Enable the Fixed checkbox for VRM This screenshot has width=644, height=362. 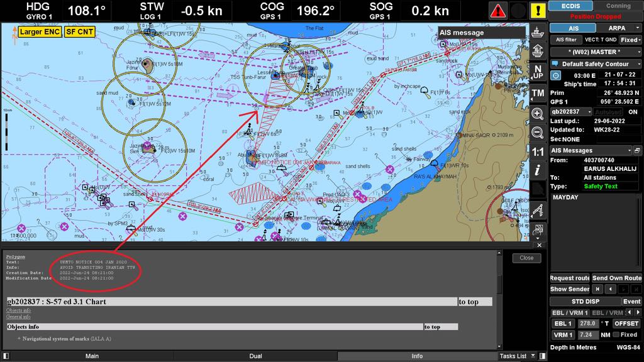click(616, 335)
